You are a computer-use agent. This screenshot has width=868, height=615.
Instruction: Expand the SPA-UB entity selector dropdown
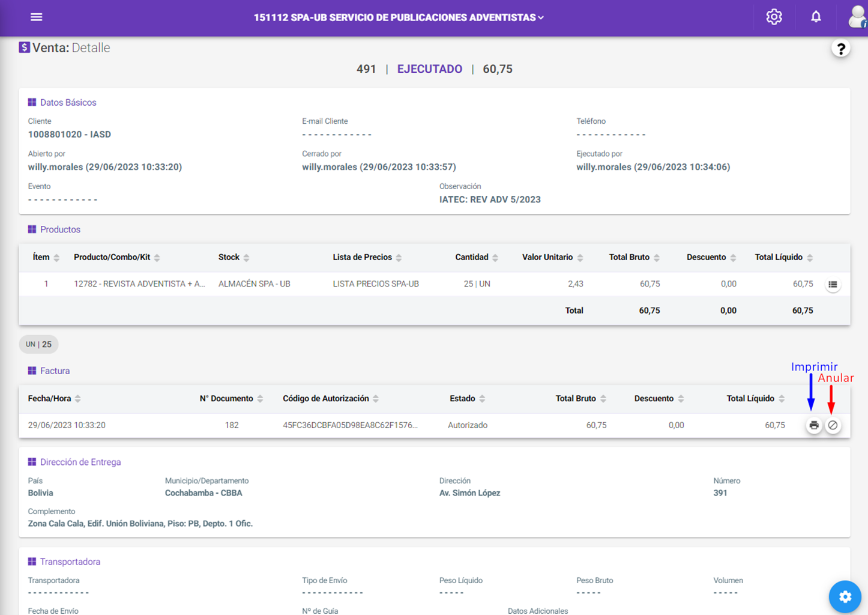coord(399,17)
